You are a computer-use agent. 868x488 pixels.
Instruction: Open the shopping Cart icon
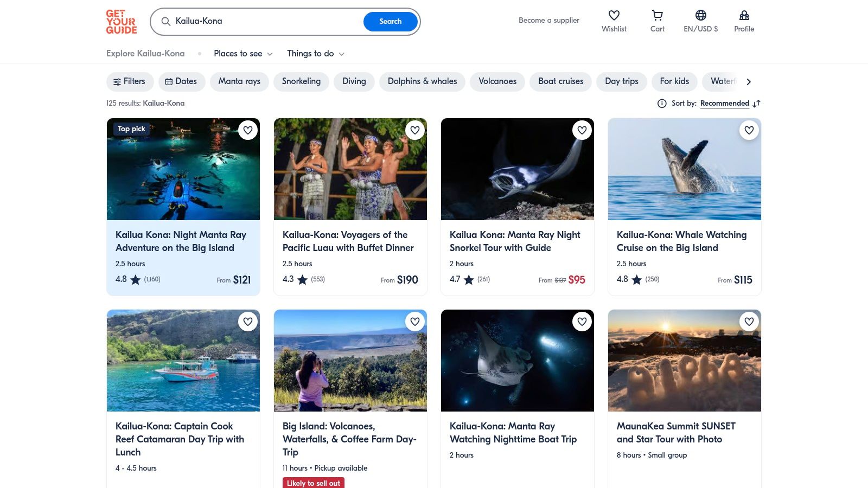click(x=657, y=16)
